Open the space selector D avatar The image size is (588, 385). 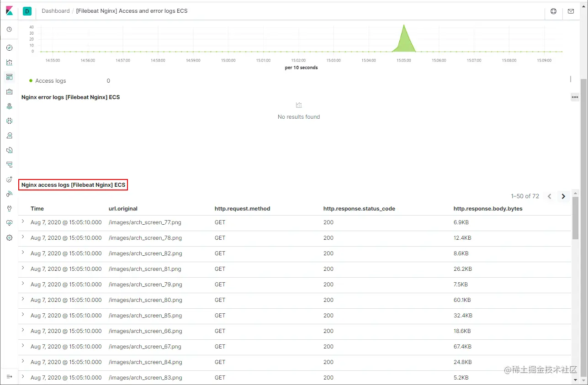coord(27,11)
